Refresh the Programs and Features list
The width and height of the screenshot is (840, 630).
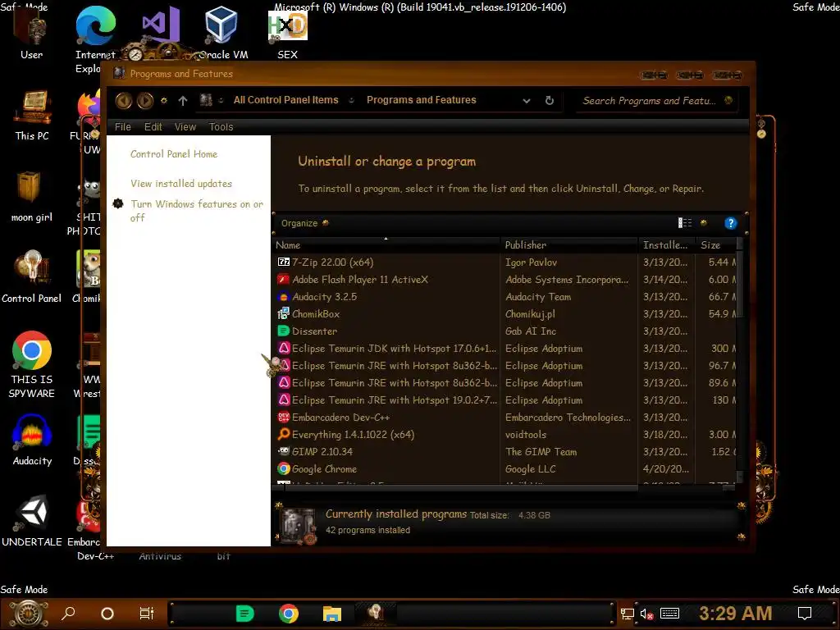tap(549, 100)
